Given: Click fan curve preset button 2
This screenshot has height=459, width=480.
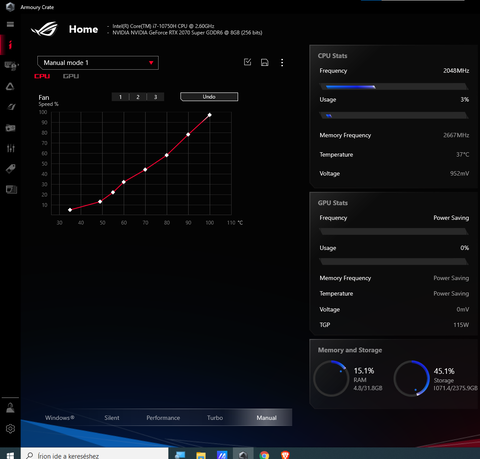Looking at the screenshot, I should (138, 97).
